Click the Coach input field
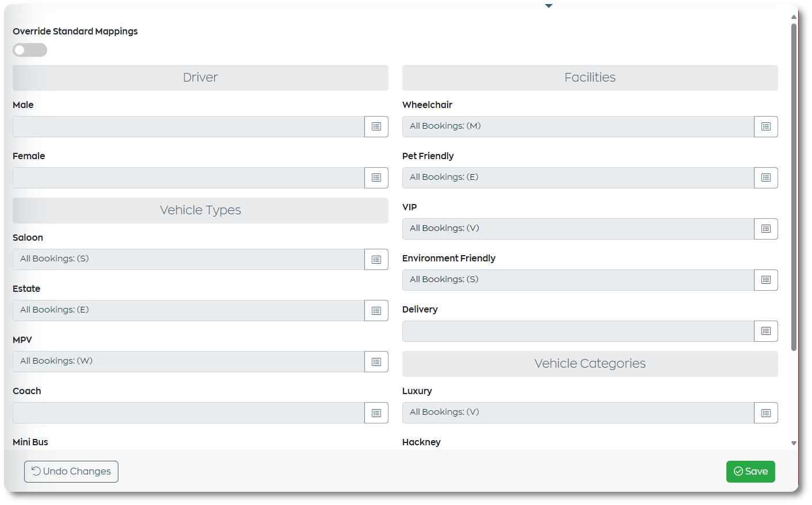Screen dimensions: 812x505 (188, 413)
